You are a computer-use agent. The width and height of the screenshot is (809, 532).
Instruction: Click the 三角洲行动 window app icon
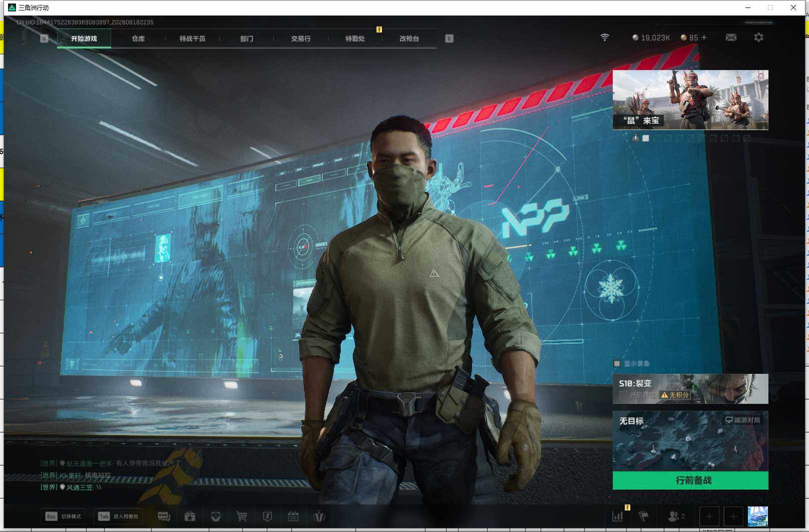click(12, 8)
